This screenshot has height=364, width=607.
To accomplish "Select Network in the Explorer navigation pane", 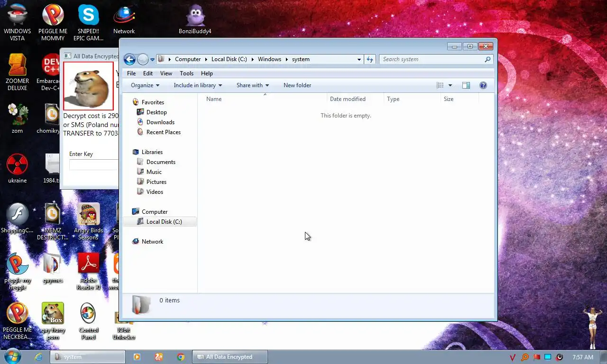I will click(152, 242).
